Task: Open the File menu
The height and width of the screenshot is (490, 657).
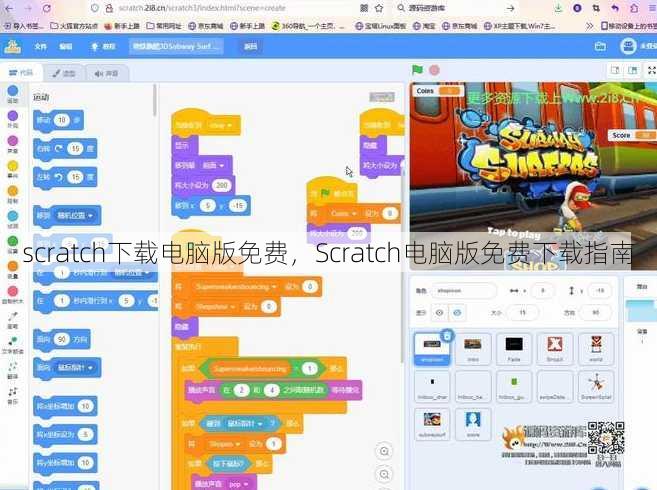Action: [x=40, y=47]
